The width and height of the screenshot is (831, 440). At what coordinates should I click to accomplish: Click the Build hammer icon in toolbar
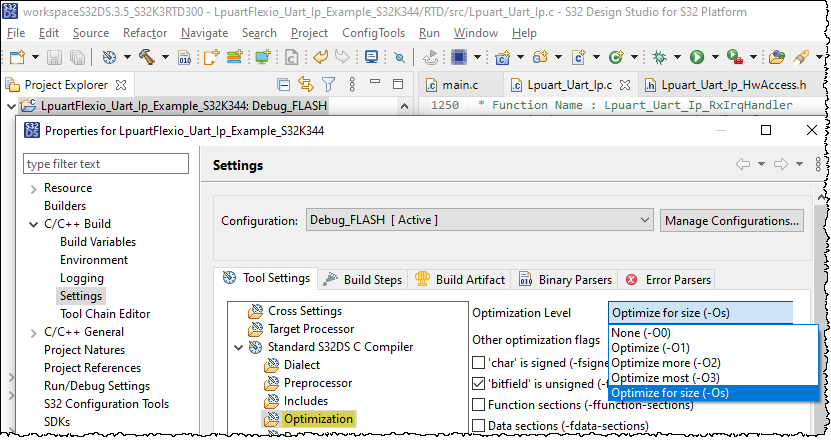[147, 58]
